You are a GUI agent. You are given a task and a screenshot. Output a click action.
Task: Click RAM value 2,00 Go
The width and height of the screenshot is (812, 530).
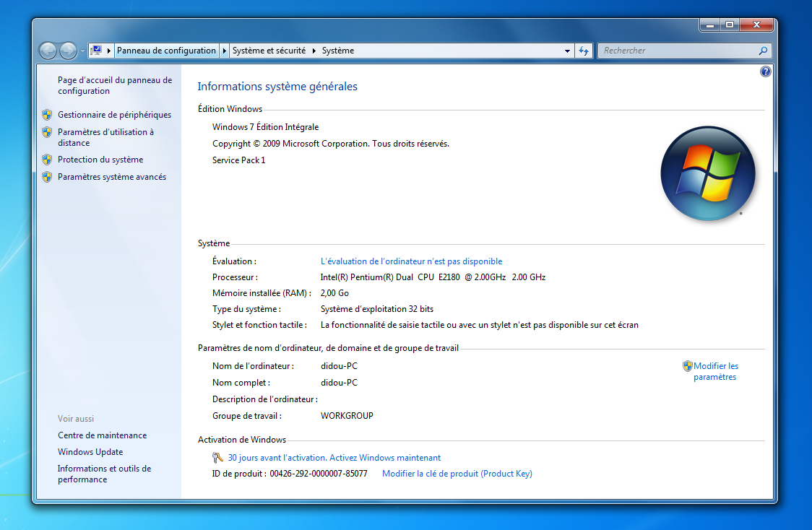point(334,293)
